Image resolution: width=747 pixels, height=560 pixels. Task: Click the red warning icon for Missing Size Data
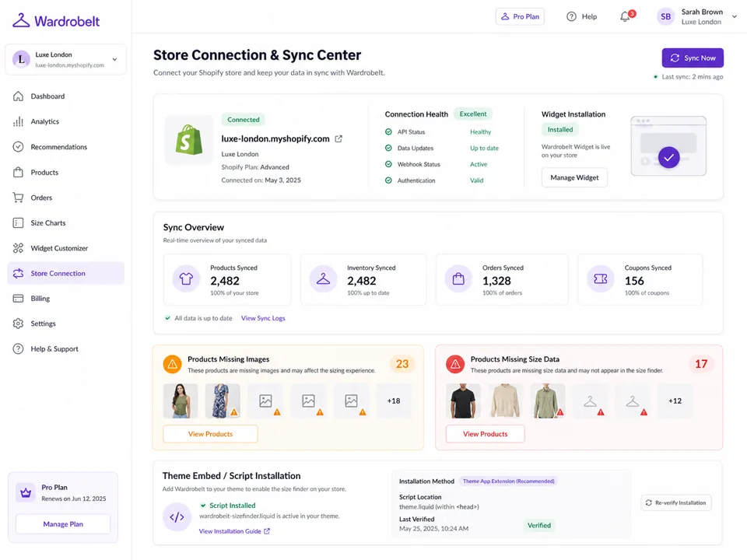pos(455,364)
